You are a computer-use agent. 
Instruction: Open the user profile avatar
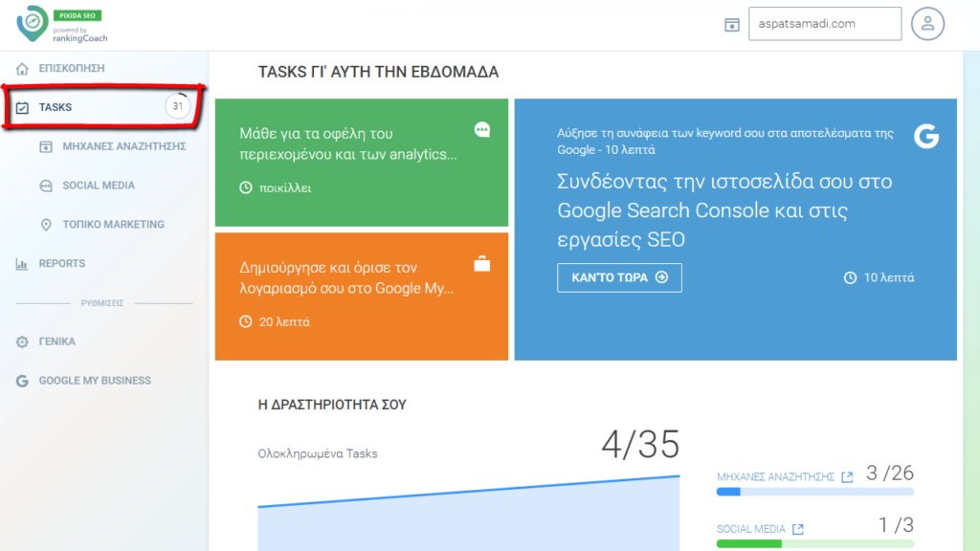click(927, 24)
